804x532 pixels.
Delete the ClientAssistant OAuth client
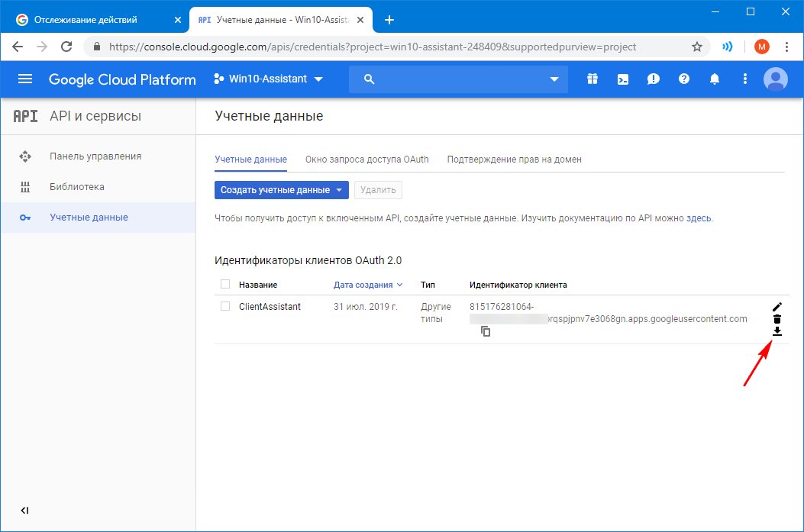[777, 319]
